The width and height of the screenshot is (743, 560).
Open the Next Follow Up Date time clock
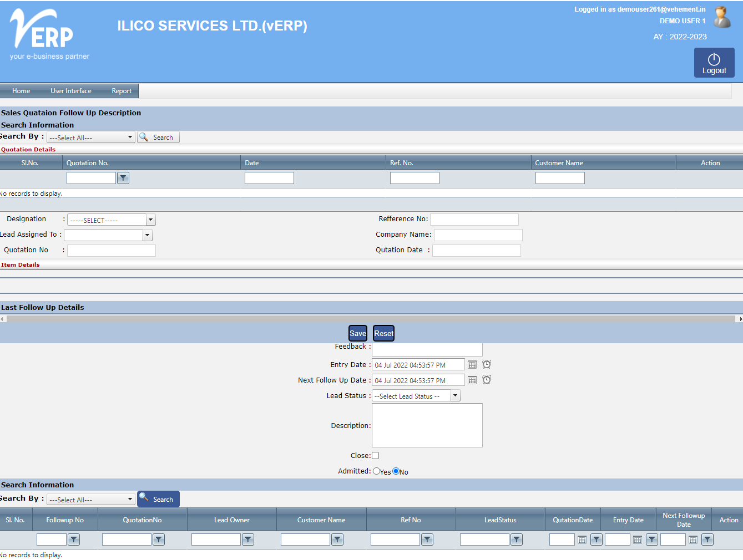pyautogui.click(x=487, y=380)
